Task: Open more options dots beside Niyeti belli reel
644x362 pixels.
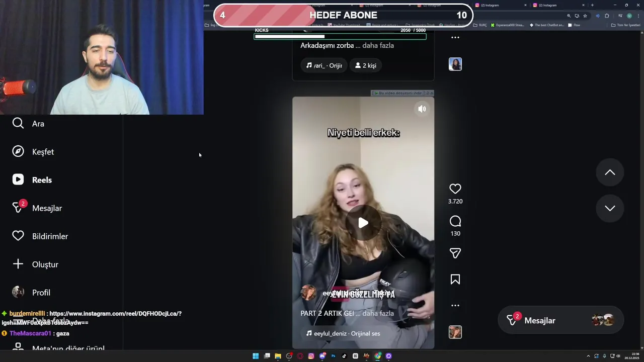Action: point(455,306)
